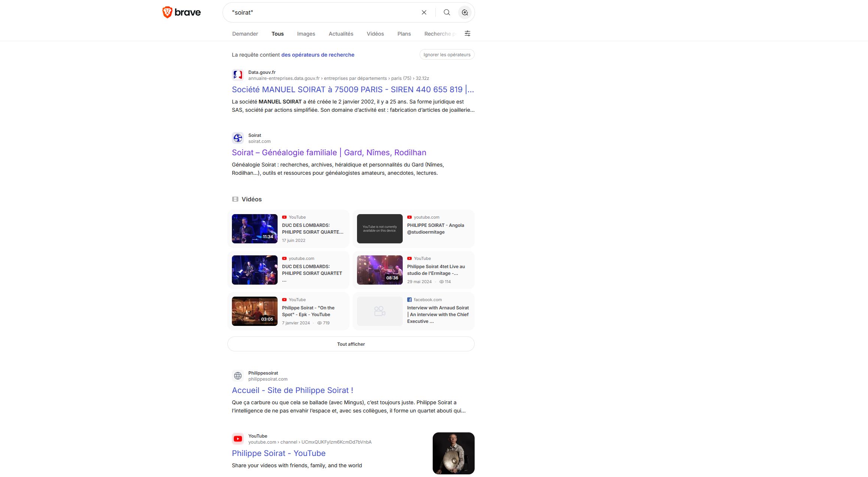Screen dimensions: 868x477
Task: Click the Vidéos section film icon
Action: coord(235,199)
